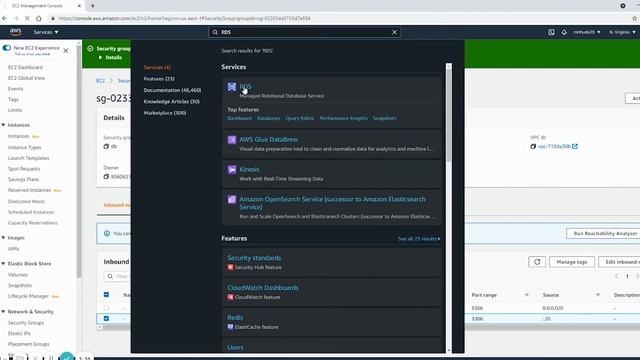The width and height of the screenshot is (640, 360).
Task: Open Users feature result
Action: point(235,347)
